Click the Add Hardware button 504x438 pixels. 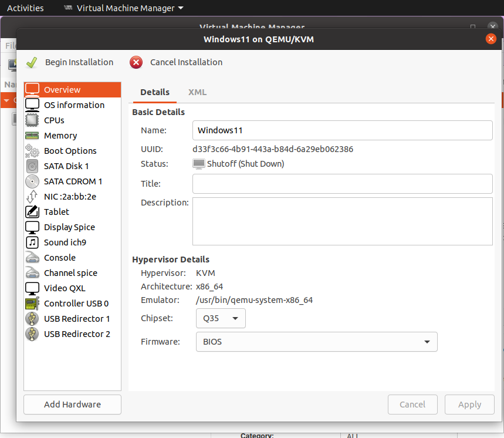pyautogui.click(x=72, y=404)
